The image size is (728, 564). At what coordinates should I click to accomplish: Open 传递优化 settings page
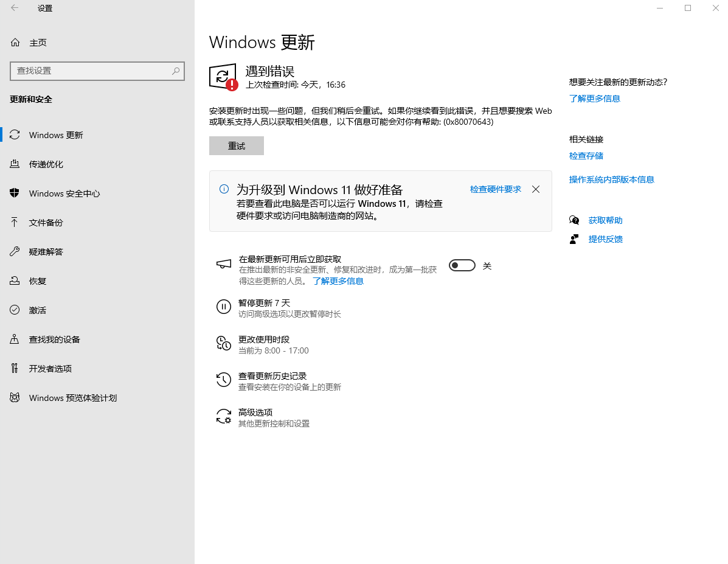click(x=97, y=164)
